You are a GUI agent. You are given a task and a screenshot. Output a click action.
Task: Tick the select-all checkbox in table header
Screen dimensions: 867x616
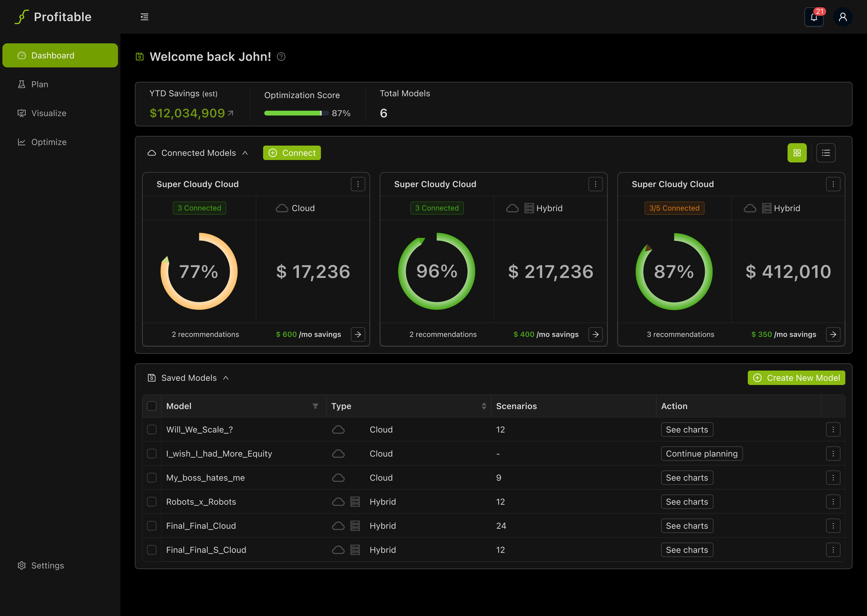tap(152, 406)
